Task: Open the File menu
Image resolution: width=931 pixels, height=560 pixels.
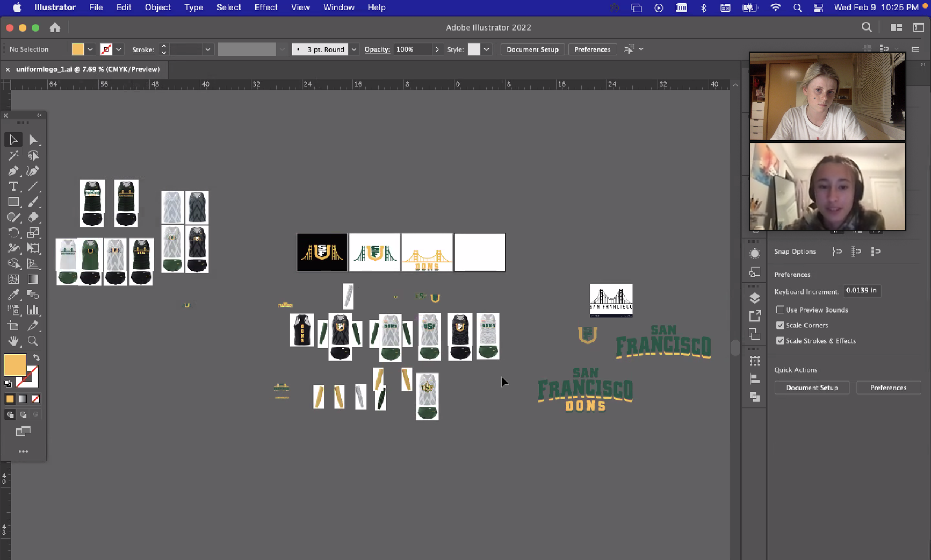Action: click(x=96, y=7)
